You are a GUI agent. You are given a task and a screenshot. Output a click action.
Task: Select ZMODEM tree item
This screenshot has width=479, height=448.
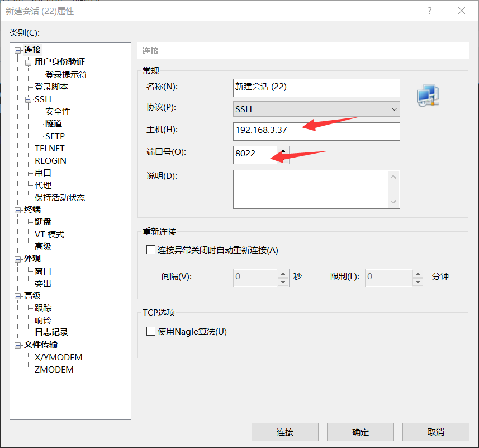[54, 369]
